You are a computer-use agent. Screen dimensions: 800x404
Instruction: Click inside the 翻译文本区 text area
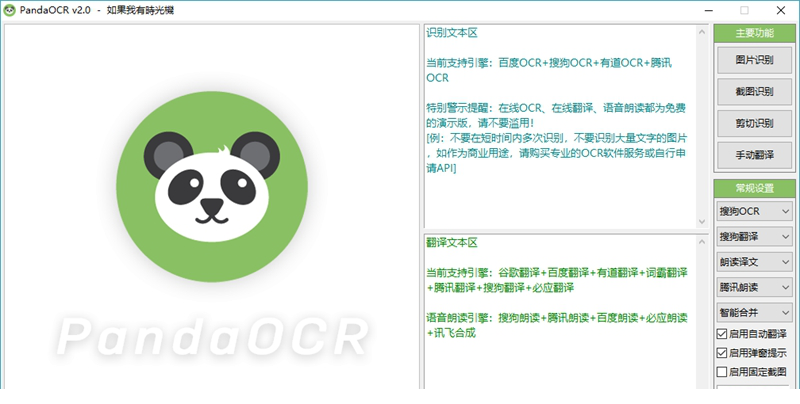pos(560,311)
